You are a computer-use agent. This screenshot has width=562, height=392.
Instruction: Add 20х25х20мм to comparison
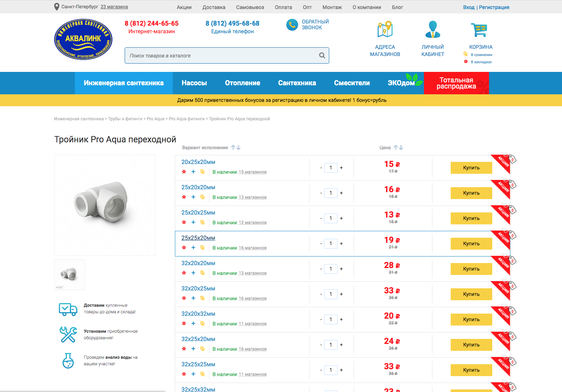(202, 172)
